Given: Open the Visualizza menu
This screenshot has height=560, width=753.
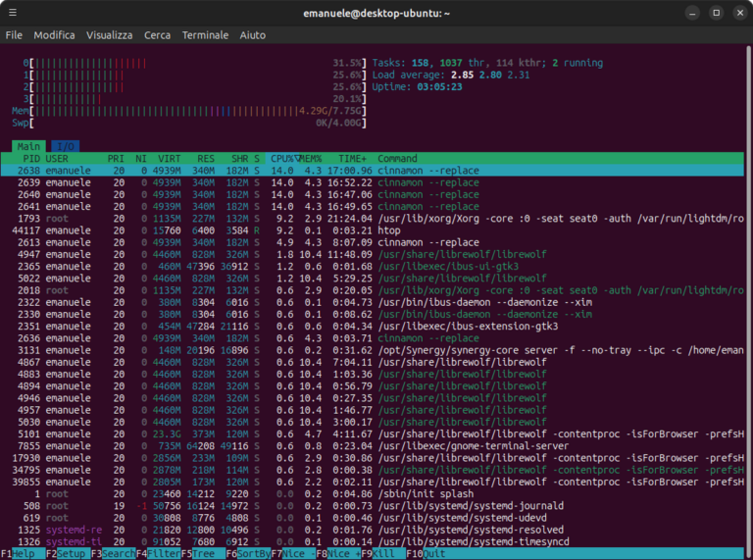Looking at the screenshot, I should [x=110, y=35].
